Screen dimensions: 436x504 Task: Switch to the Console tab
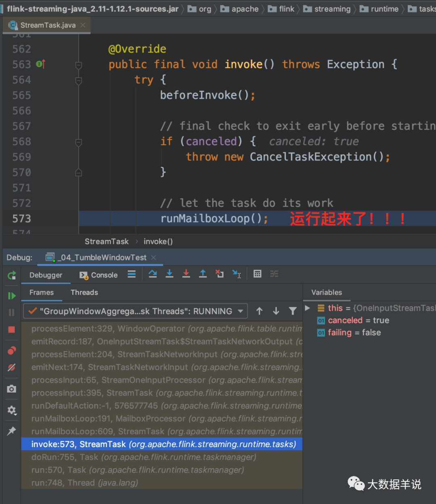point(98,275)
